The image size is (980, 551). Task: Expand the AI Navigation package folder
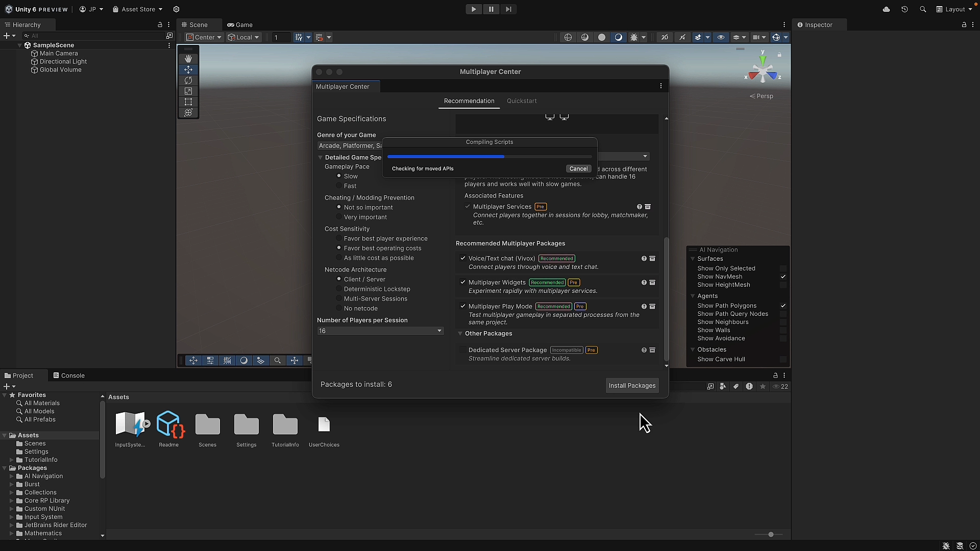12,477
